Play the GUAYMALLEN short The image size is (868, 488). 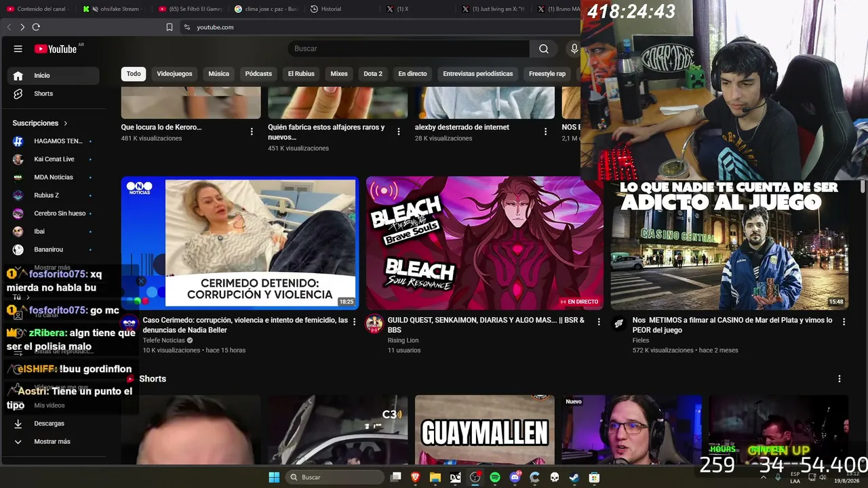click(484, 430)
